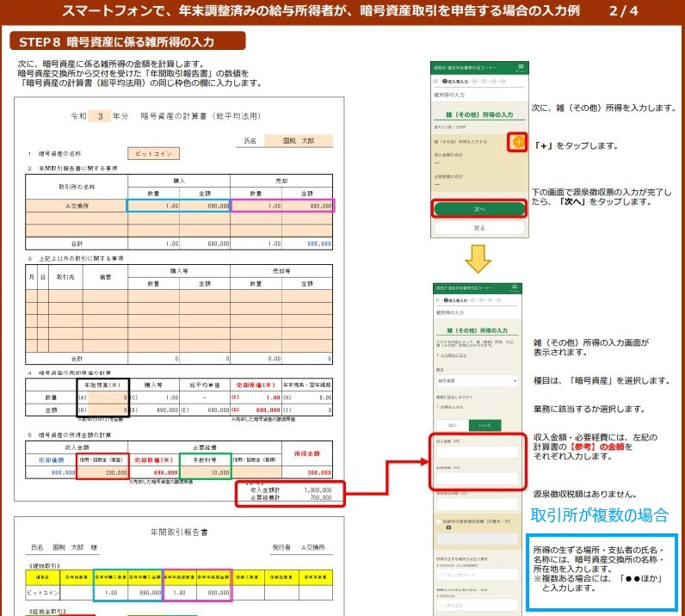The height and width of the screenshot is (616, 685).
Task: Open the menu icon in lower phone header
Action: pos(515,287)
